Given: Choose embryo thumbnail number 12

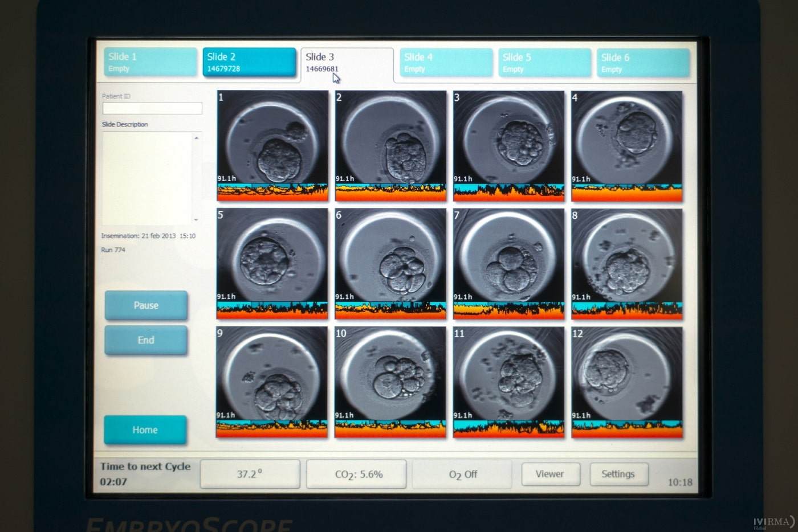Looking at the screenshot, I should [x=626, y=374].
